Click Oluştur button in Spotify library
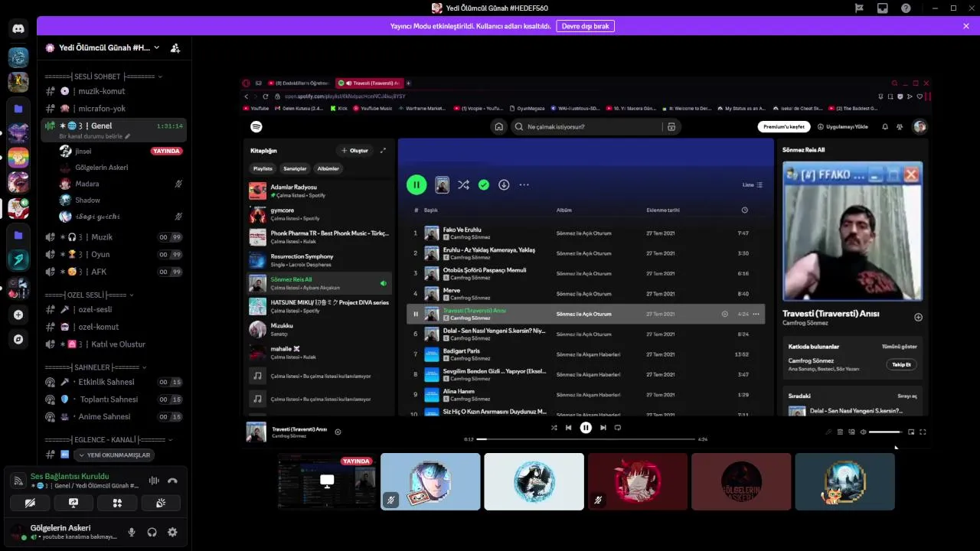 point(354,151)
